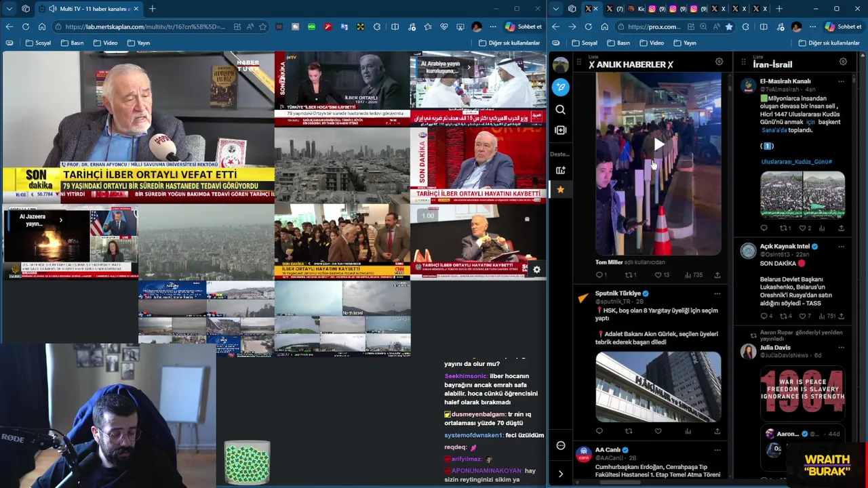Open the Yayın bookmarks folder in X Pro window
This screenshot has width=868, height=488.
(x=685, y=43)
